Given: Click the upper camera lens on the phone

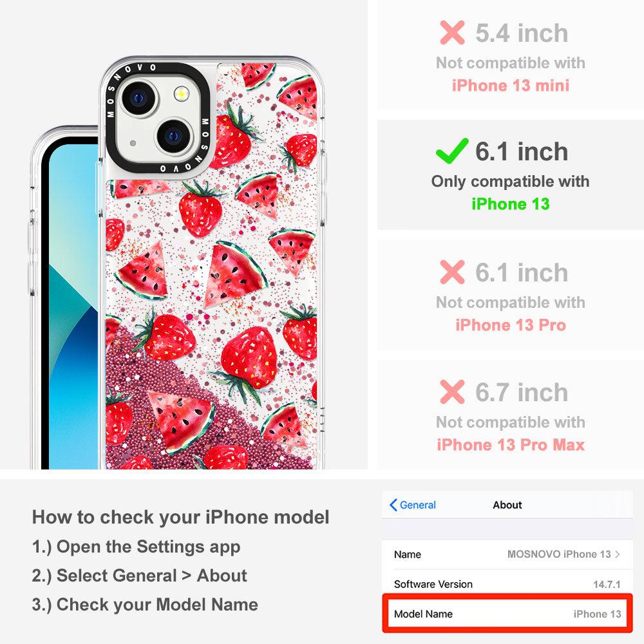Looking at the screenshot, I should (139, 99).
